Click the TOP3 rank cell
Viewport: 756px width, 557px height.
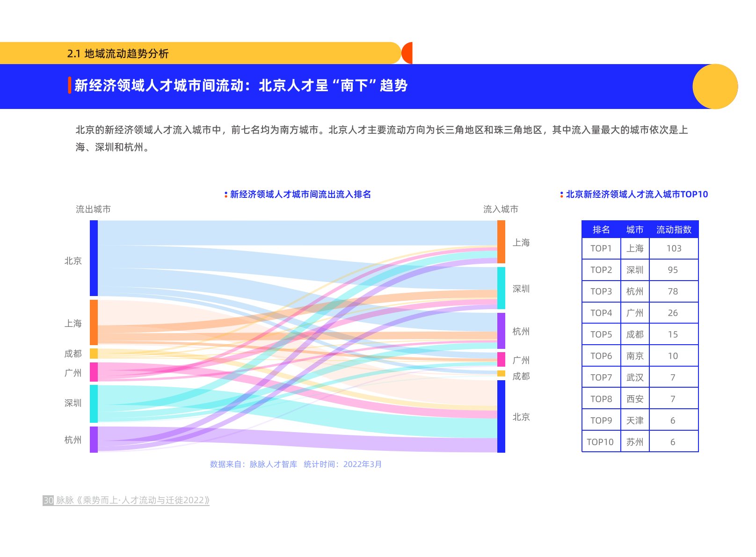tap(601, 291)
